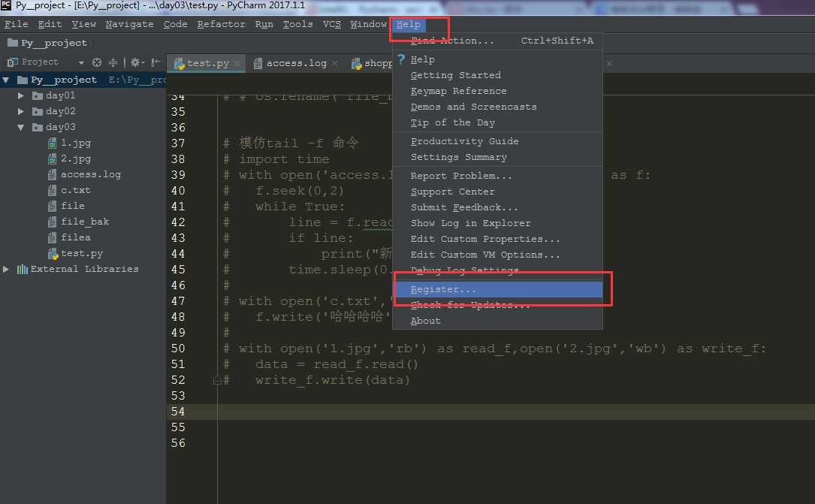Click the Help question mark icon
Image resolution: width=815 pixels, height=504 pixels.
tap(401, 59)
